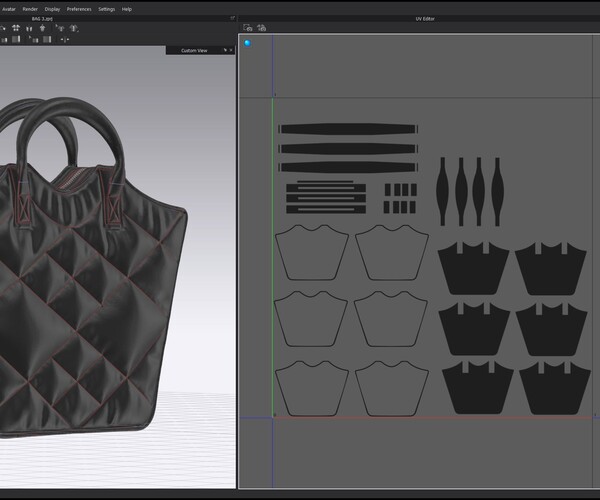Image resolution: width=600 pixels, height=500 pixels.
Task: Open the Render menu
Action: [x=30, y=9]
